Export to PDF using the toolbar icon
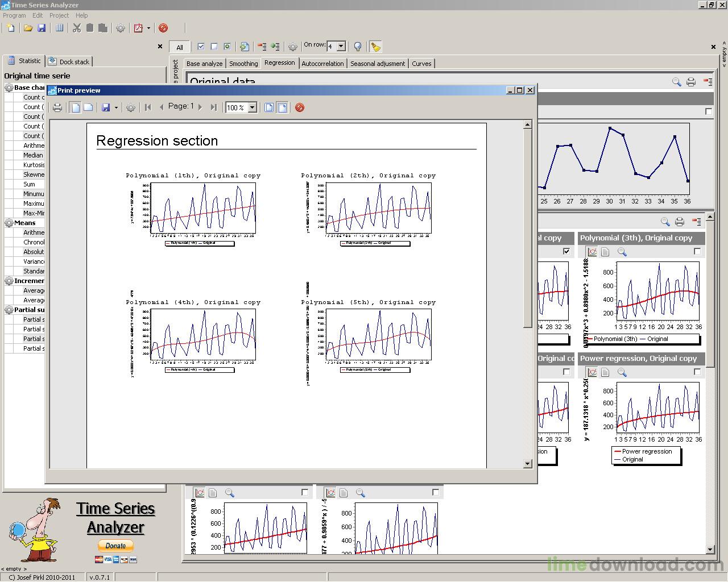Image resolution: width=728 pixels, height=582 pixels. pyautogui.click(x=138, y=27)
